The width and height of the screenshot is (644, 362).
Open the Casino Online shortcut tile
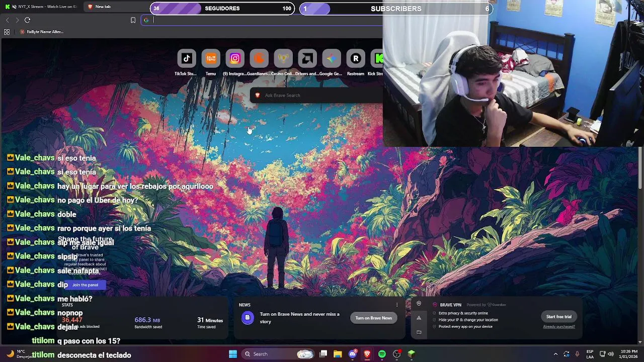[283, 59]
